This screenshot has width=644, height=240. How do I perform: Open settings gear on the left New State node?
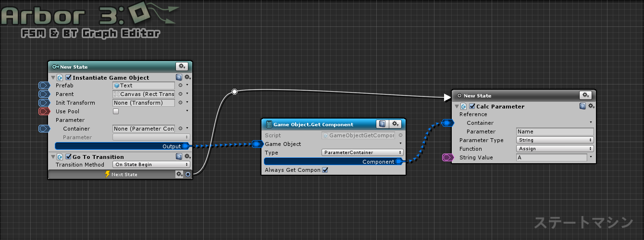182,67
